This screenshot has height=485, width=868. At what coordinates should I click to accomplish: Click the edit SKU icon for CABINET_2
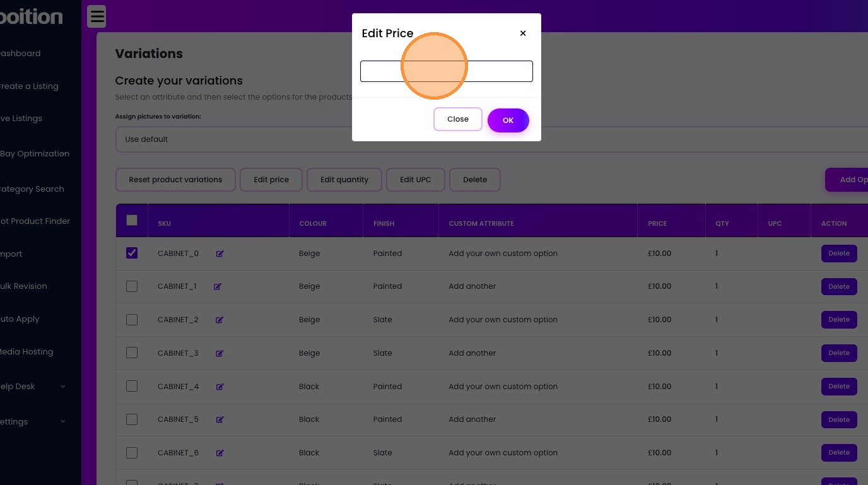pyautogui.click(x=220, y=320)
